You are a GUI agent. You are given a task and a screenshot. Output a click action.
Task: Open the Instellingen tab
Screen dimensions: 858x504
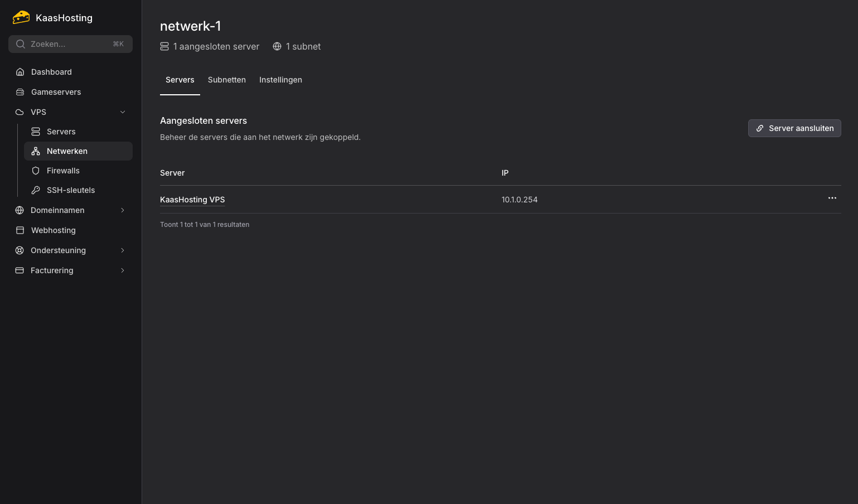[280, 80]
